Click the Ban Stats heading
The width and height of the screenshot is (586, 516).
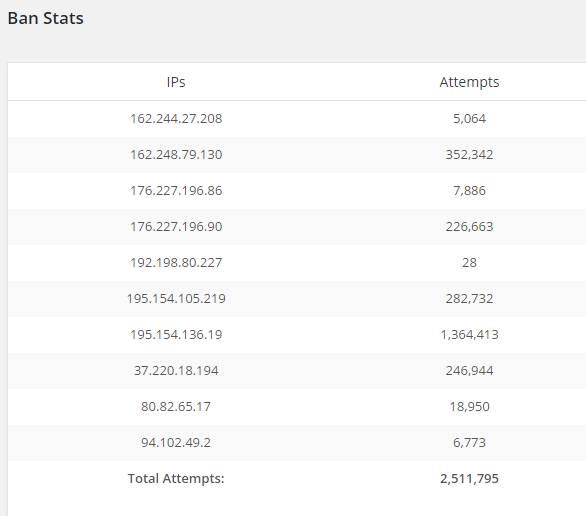coord(46,18)
